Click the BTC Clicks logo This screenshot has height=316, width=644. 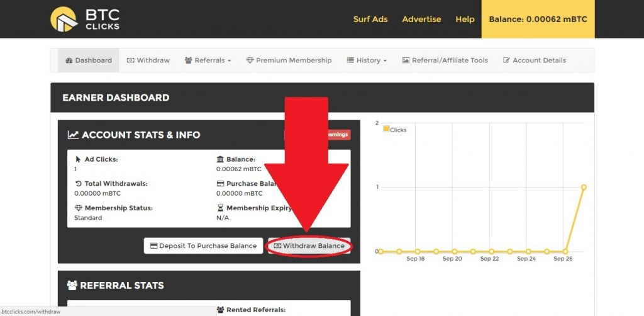tap(85, 19)
